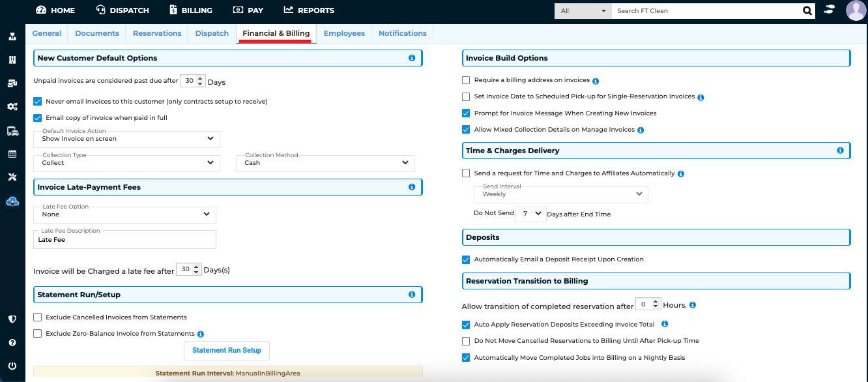Image resolution: width=868 pixels, height=382 pixels.
Task: Open the cloud sidebar icon
Action: click(12, 201)
